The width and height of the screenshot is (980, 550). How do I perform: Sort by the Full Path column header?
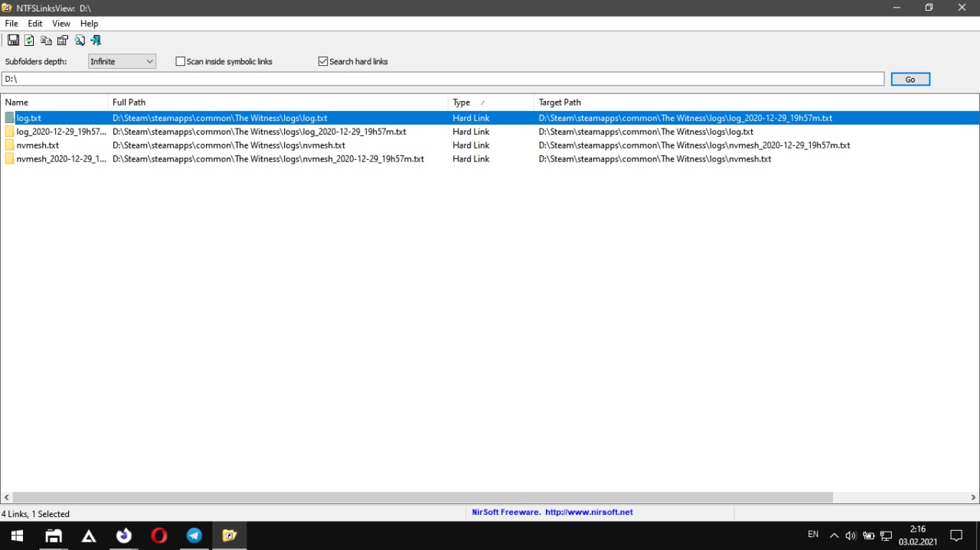click(x=278, y=102)
